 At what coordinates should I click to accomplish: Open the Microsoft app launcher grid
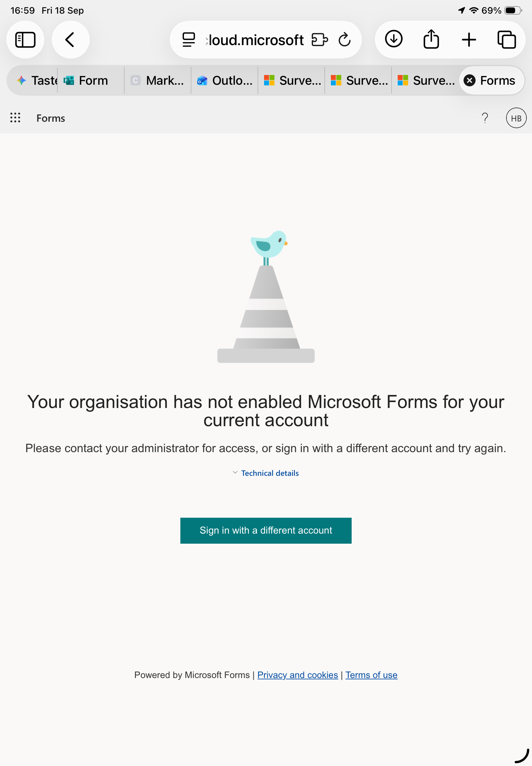[x=15, y=118]
